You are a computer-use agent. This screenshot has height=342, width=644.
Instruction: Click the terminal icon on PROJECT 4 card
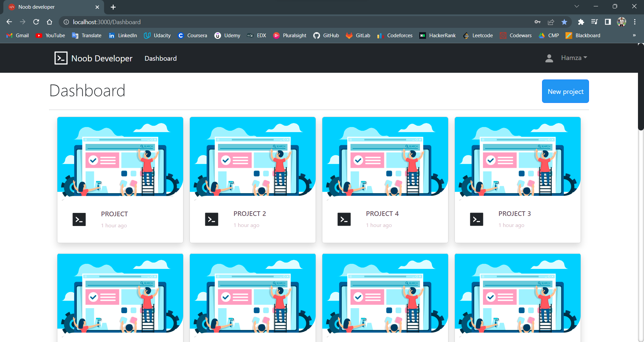click(344, 219)
